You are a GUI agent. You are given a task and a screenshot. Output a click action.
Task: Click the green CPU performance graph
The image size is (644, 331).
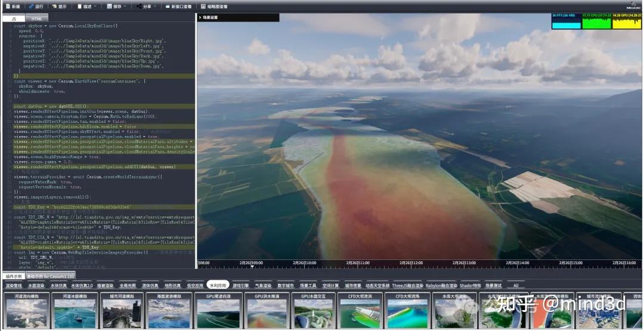[x=596, y=24]
